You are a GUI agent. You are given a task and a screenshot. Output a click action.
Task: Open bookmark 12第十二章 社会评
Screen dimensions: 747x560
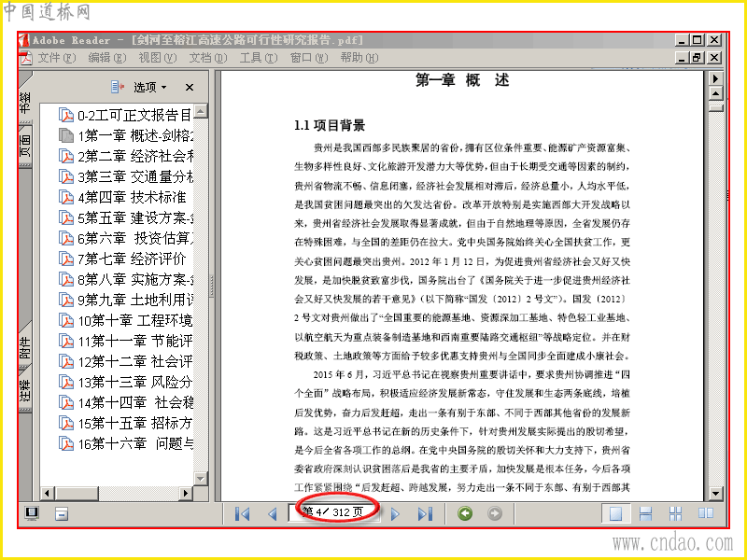click(x=125, y=361)
